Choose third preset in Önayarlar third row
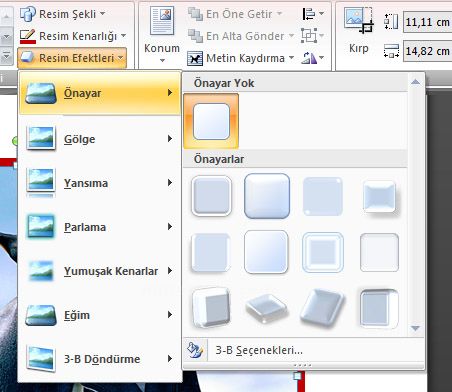Image resolution: width=452 pixels, height=392 pixels. tap(322, 308)
